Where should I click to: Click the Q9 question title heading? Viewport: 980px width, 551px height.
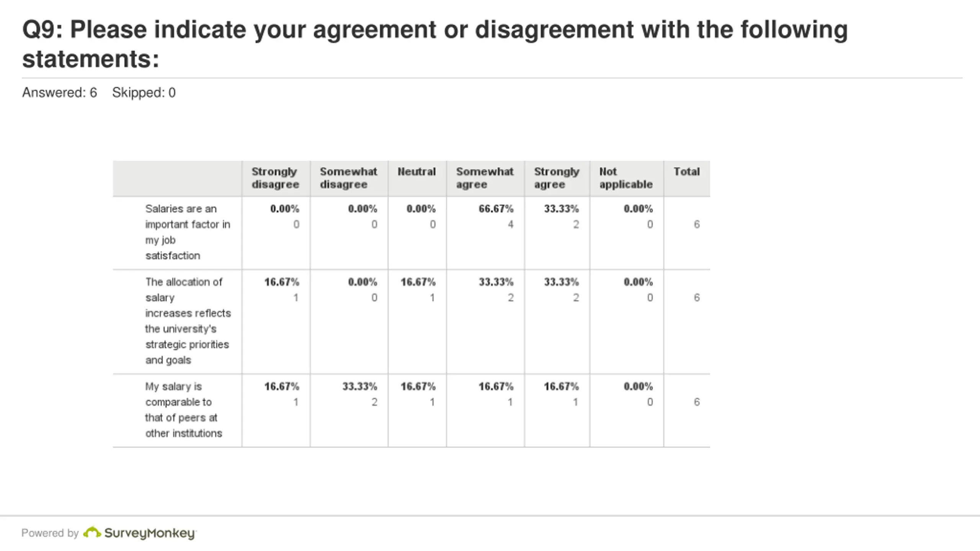tap(435, 44)
